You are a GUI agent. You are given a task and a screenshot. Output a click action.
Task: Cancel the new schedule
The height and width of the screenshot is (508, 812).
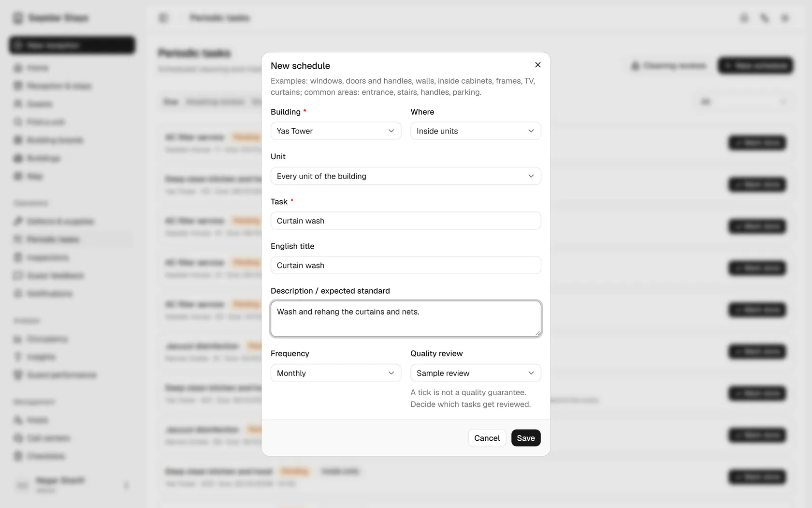487,438
